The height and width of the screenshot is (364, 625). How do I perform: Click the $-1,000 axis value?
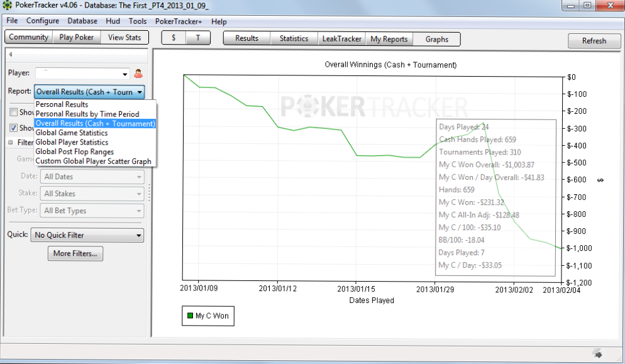580,248
